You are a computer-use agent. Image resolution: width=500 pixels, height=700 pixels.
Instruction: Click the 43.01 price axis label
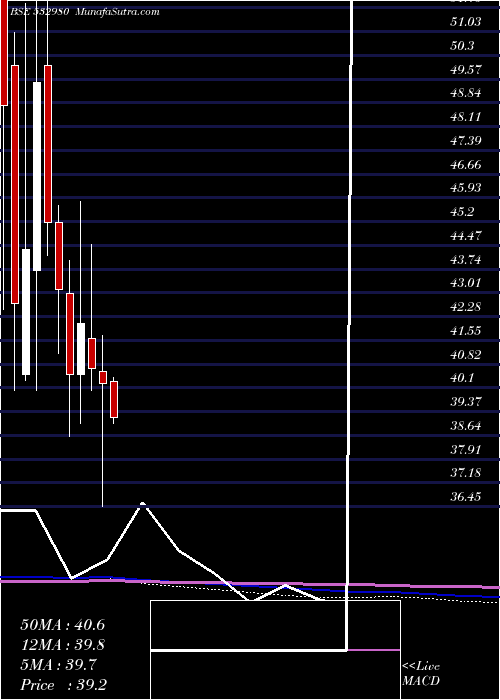[466, 283]
